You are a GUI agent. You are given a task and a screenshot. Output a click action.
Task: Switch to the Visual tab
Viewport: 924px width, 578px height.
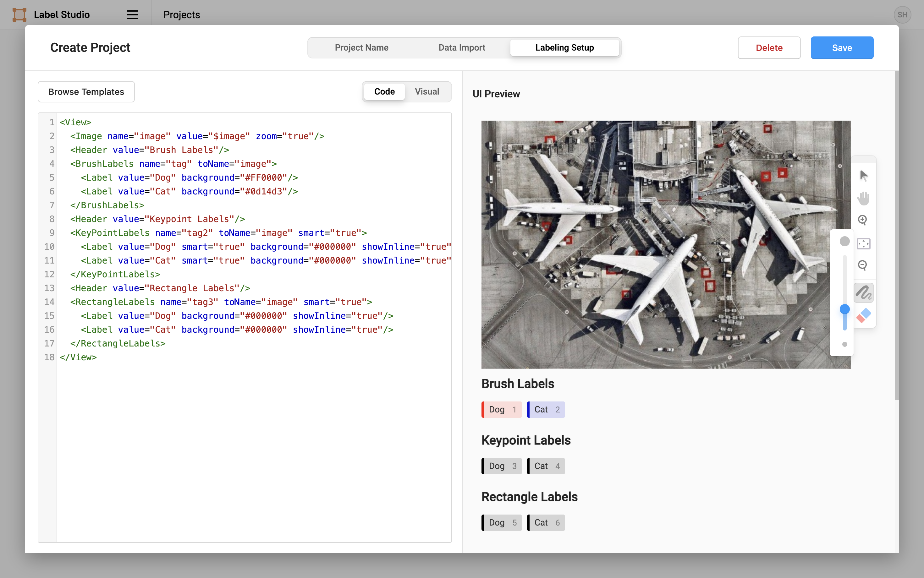(x=427, y=91)
